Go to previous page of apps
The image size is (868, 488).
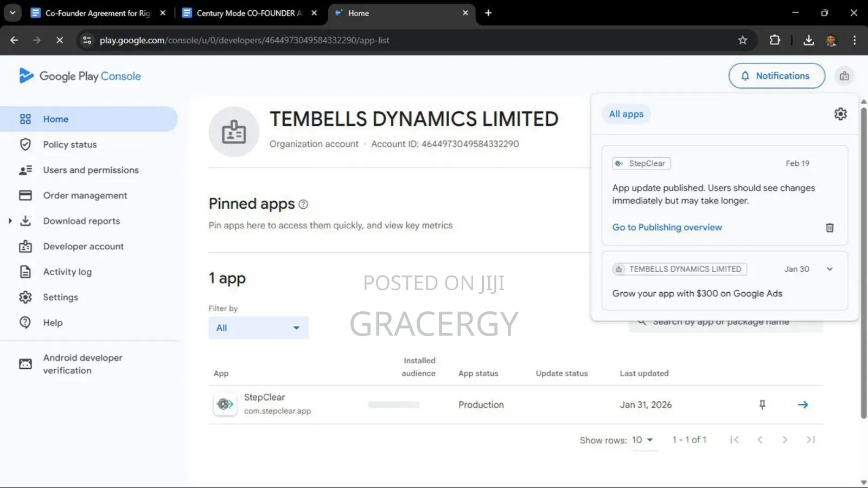point(760,440)
